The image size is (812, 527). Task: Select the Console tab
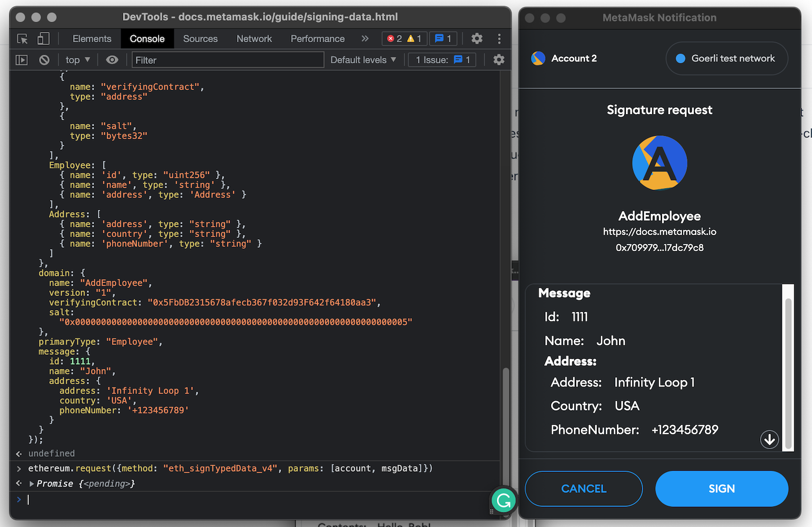click(147, 38)
